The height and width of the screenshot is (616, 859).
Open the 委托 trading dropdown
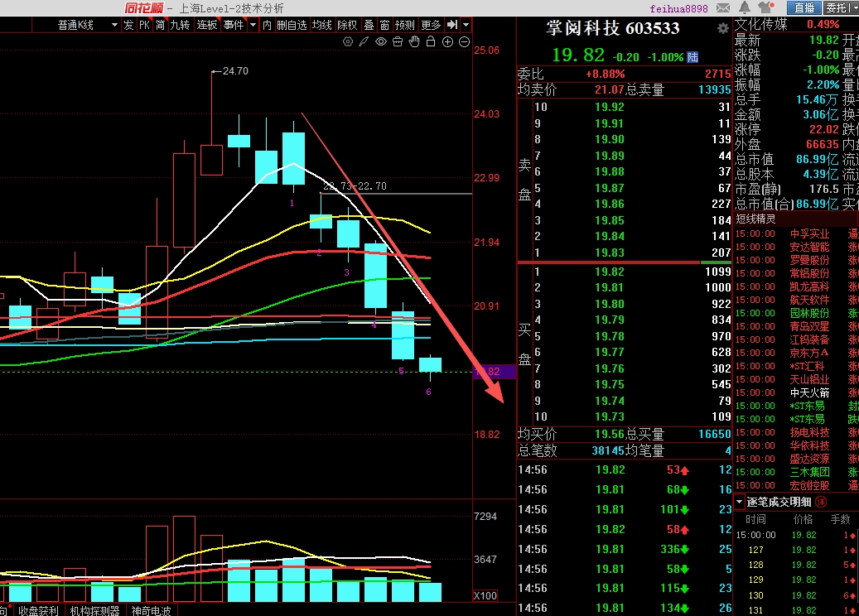pyautogui.click(x=841, y=7)
